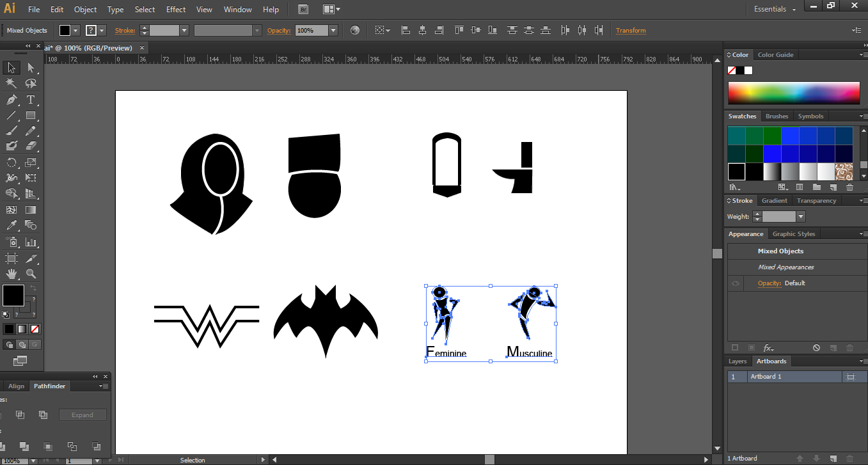Toggle Opacity visibility eye in Appearance panel

point(736,283)
